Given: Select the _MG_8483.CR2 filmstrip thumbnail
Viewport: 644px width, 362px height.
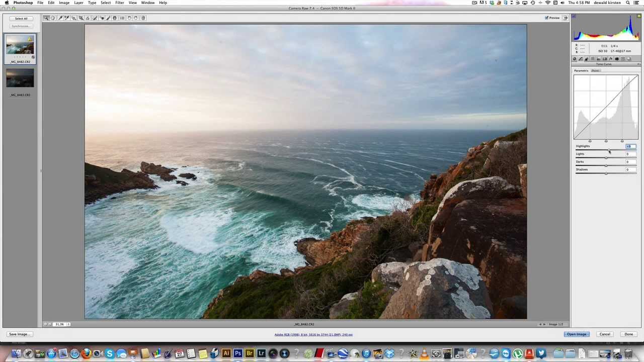Looking at the screenshot, I should pyautogui.click(x=20, y=78).
